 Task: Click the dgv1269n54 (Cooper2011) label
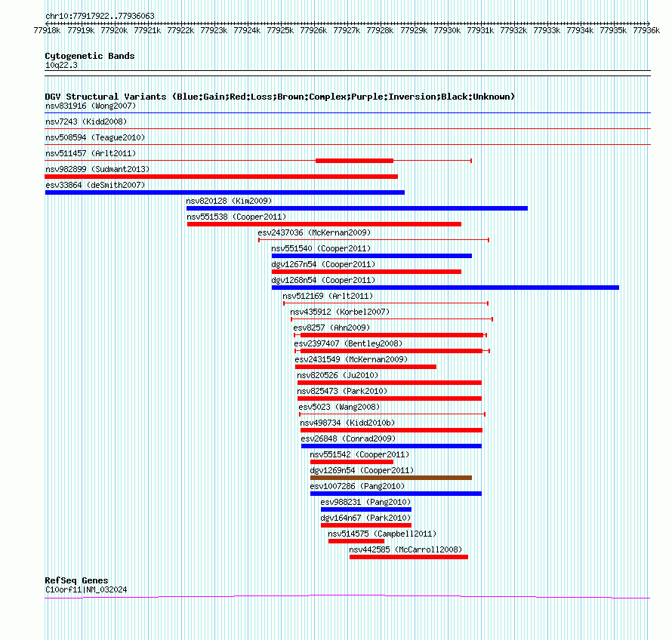click(362, 470)
